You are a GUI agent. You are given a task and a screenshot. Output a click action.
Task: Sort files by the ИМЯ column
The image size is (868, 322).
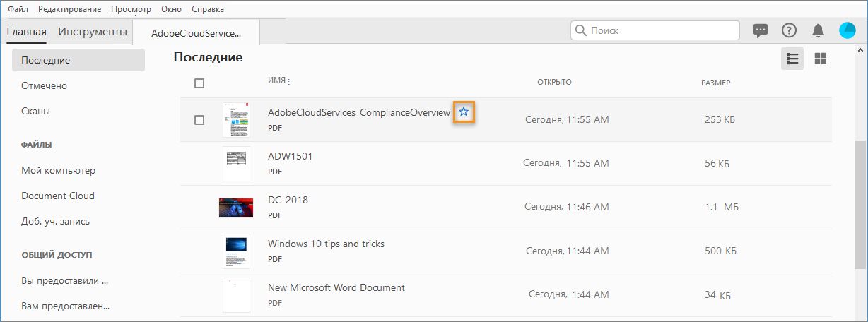(277, 80)
